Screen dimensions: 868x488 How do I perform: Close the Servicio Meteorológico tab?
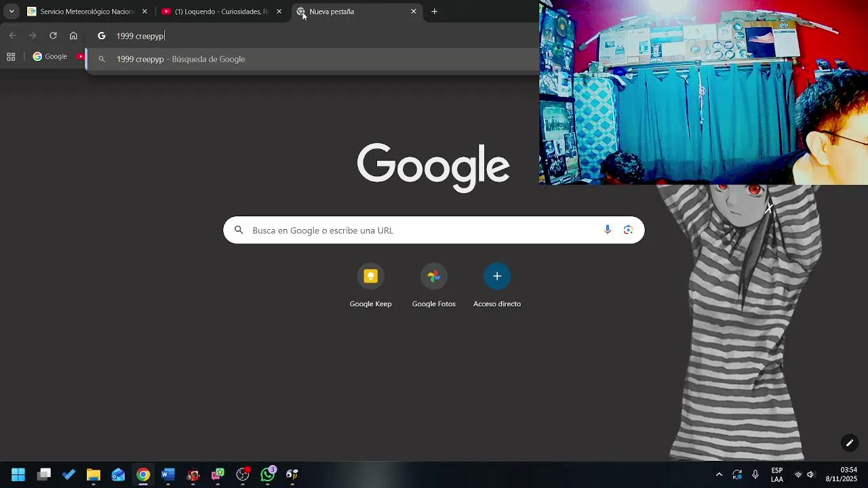pyautogui.click(x=144, y=12)
